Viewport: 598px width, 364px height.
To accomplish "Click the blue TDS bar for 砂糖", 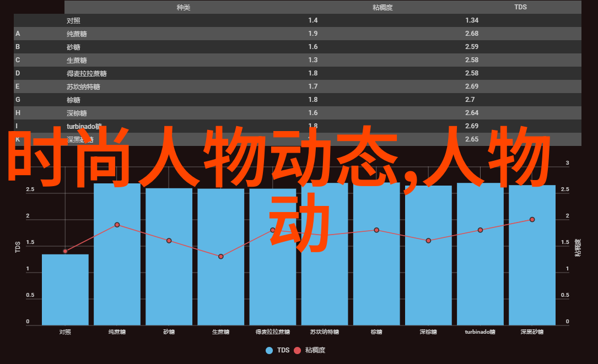I will coord(169,257).
